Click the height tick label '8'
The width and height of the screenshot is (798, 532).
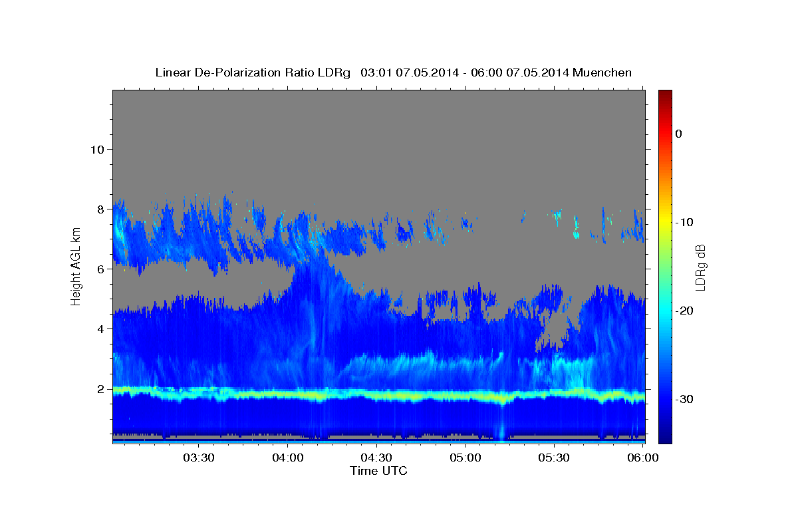[100, 209]
